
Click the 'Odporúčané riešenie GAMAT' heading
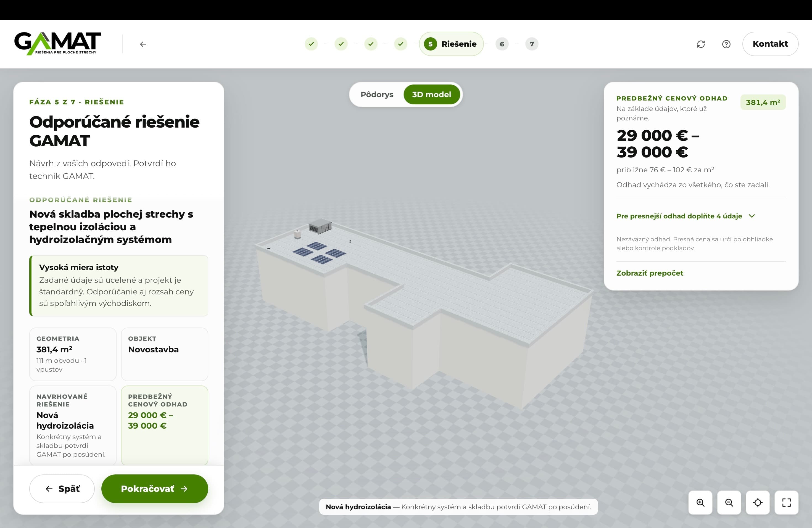click(114, 131)
